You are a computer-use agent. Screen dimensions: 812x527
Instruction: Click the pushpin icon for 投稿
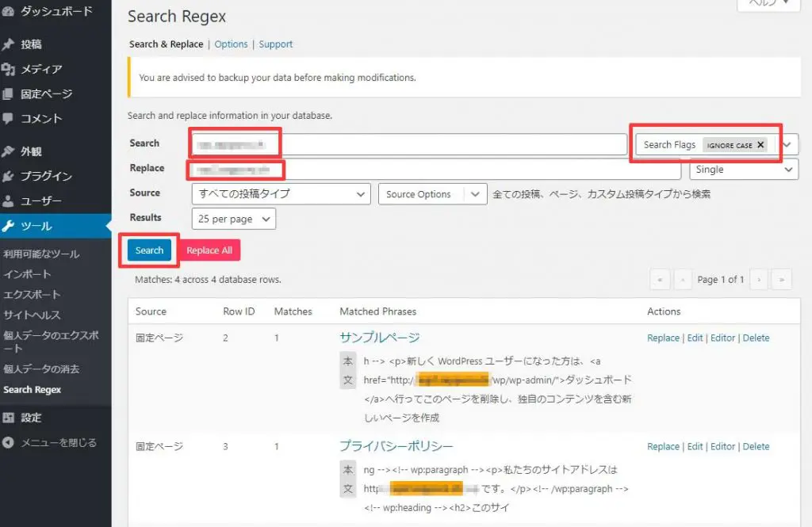[8, 44]
